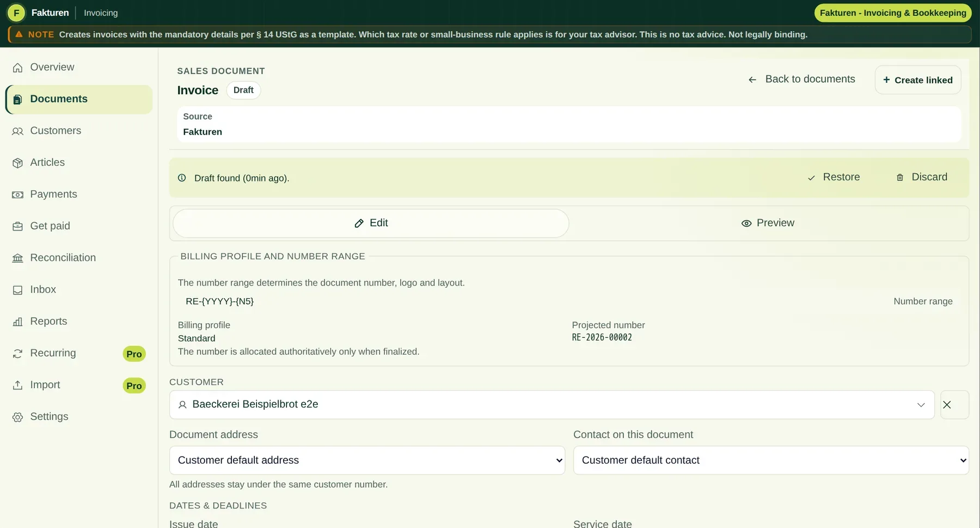Click the Pro badge next to Recurring

[x=134, y=354]
